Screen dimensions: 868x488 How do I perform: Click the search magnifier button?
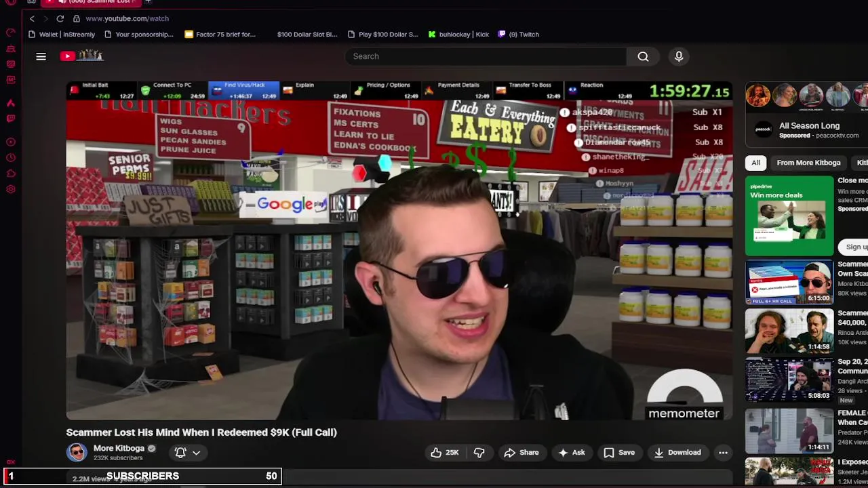click(x=643, y=56)
